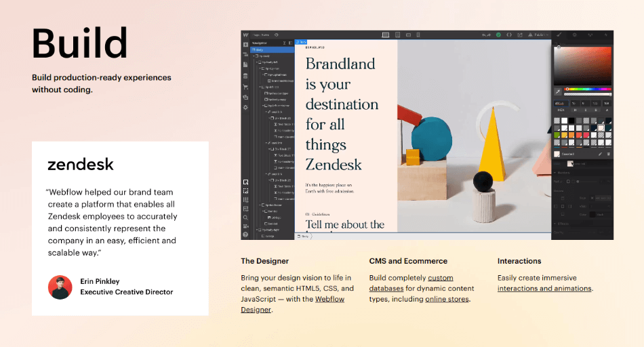Click the green status check icon
Screen dimensions: 644x347
tap(499, 35)
